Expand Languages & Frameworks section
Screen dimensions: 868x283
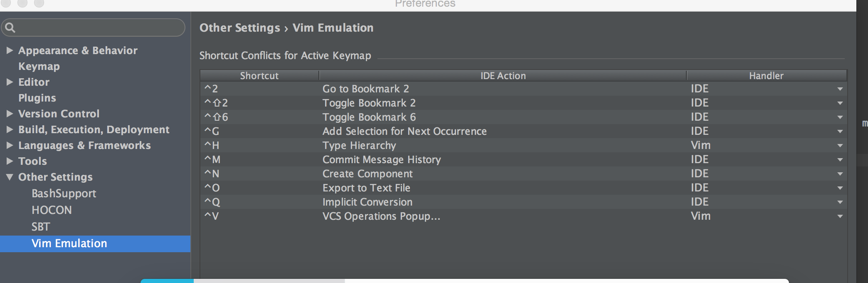(10, 145)
